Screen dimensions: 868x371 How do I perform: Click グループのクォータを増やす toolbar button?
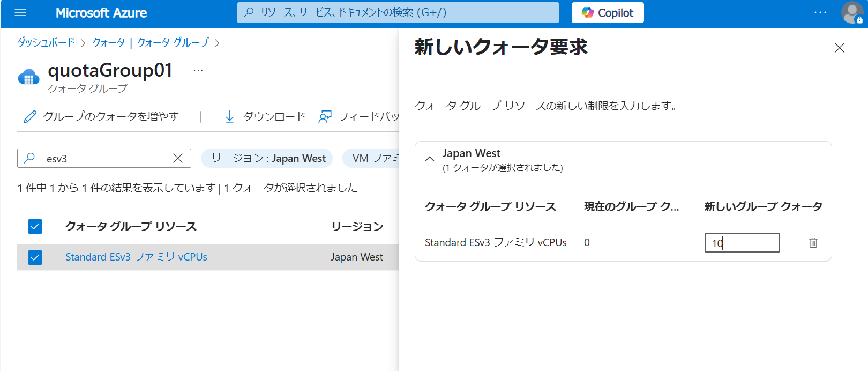pyautogui.click(x=101, y=116)
